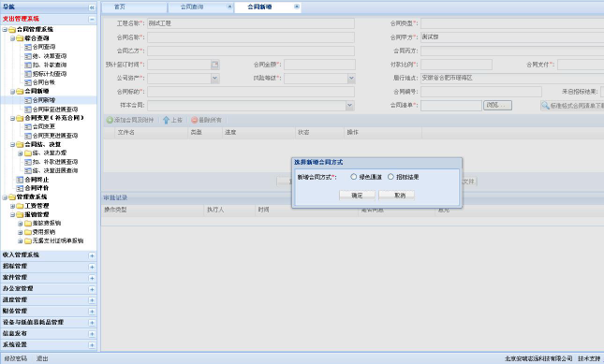This screenshot has height=364, width=604.
Task: Click the icon beside 合同审签进展查询 node
Action: [x=28, y=109]
